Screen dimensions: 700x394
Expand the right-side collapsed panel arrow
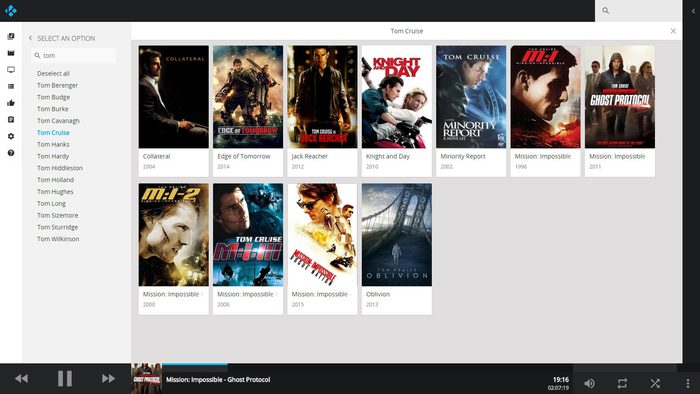(693, 11)
